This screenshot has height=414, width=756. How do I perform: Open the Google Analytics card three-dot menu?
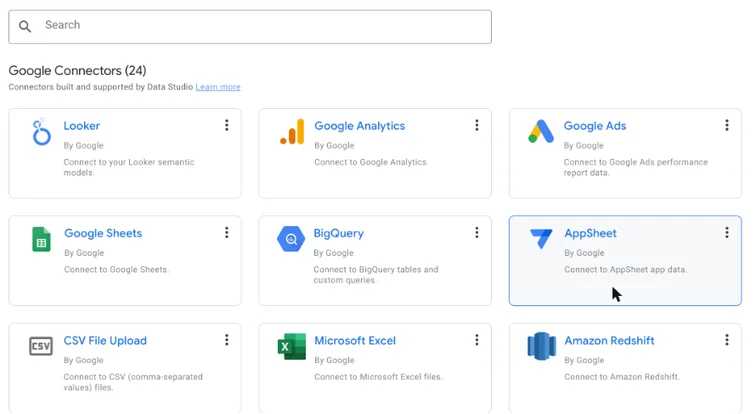477,125
